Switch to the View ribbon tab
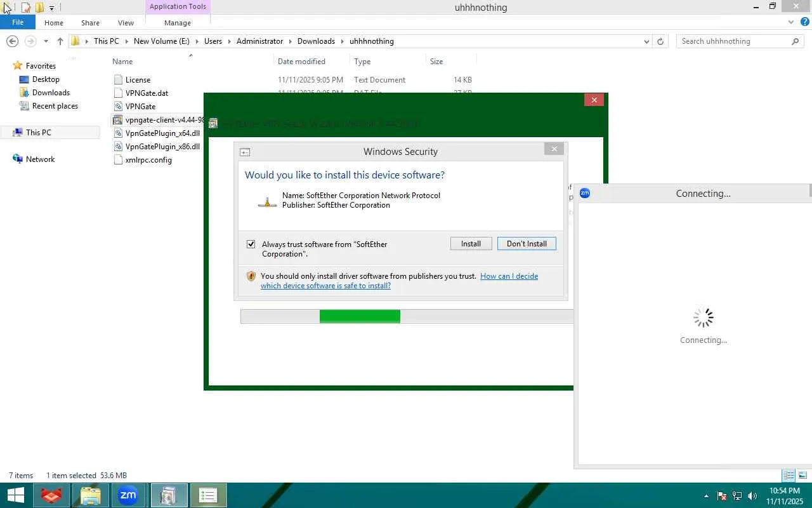This screenshot has width=812, height=508. [x=126, y=23]
